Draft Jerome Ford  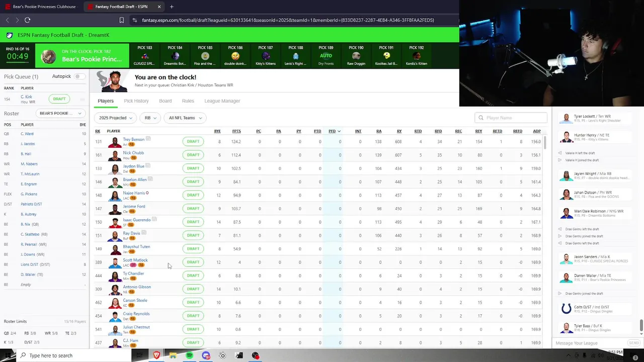click(x=193, y=209)
